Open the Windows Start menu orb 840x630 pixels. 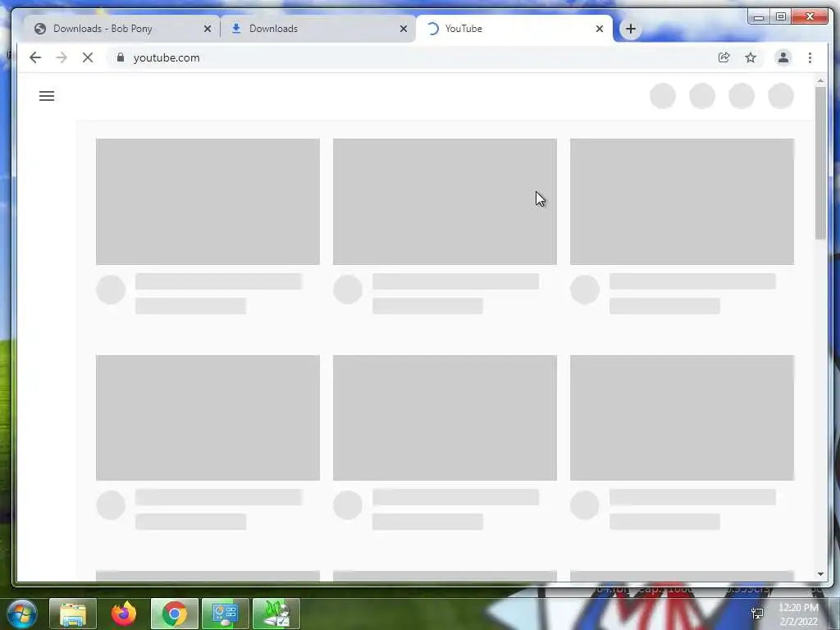(x=22, y=614)
